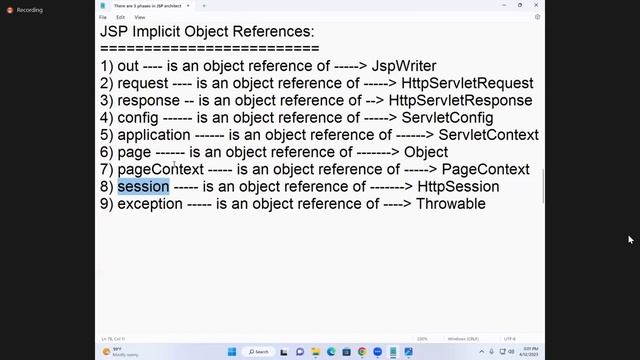Click the word 'out' in line 1

(x=128, y=66)
